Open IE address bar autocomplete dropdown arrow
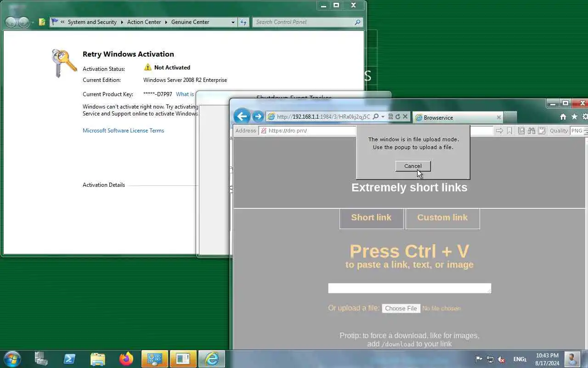588x368 pixels. 383,117
